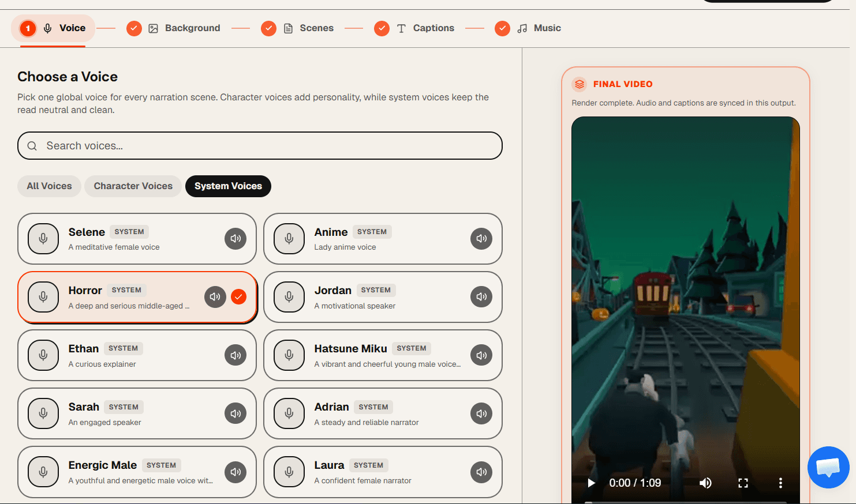
Task: Preview the Selene voice audio
Action: [x=236, y=238]
